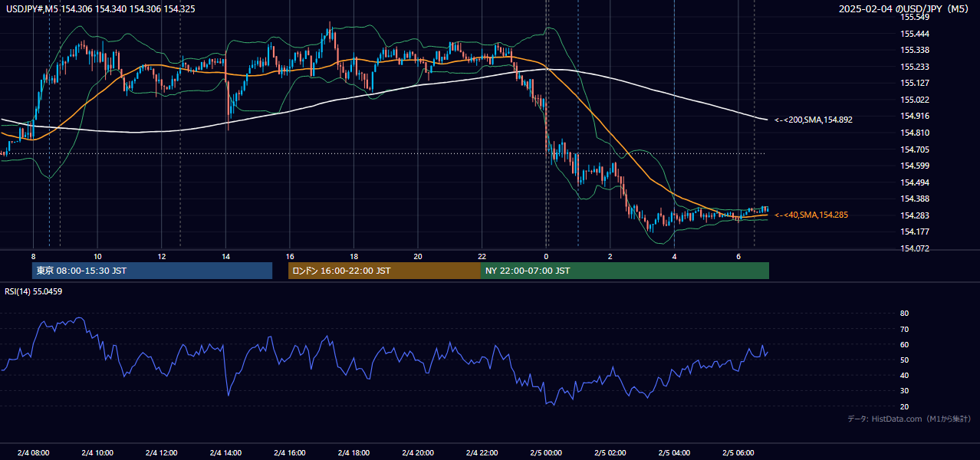This screenshot has height=460, width=980.
Task: Click RSI scale value 60
Action: [905, 344]
